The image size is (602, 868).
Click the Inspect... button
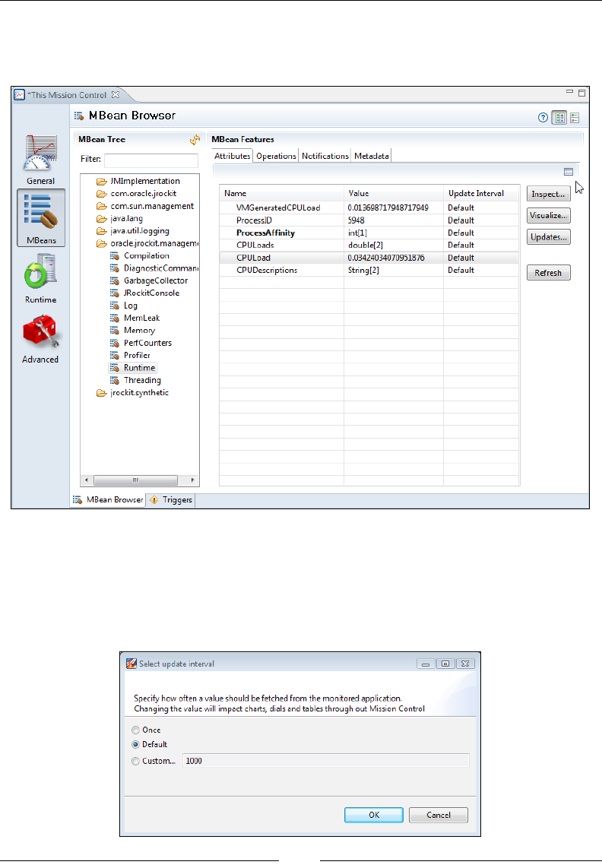click(x=548, y=194)
